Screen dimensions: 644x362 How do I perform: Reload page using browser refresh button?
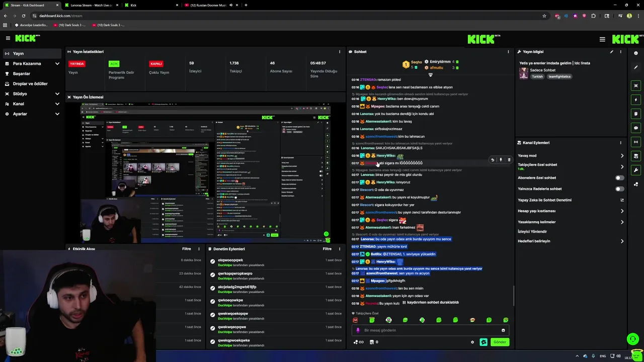(23, 16)
